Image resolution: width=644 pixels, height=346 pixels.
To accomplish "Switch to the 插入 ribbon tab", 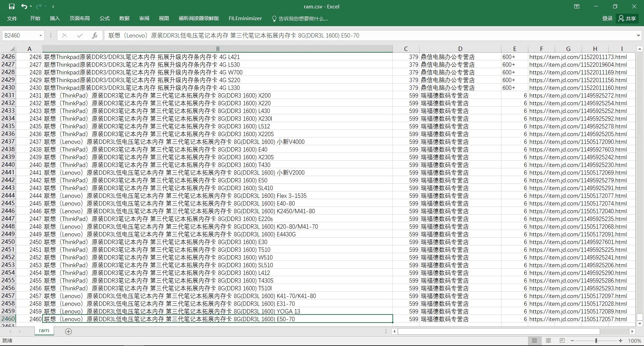I will click(55, 18).
